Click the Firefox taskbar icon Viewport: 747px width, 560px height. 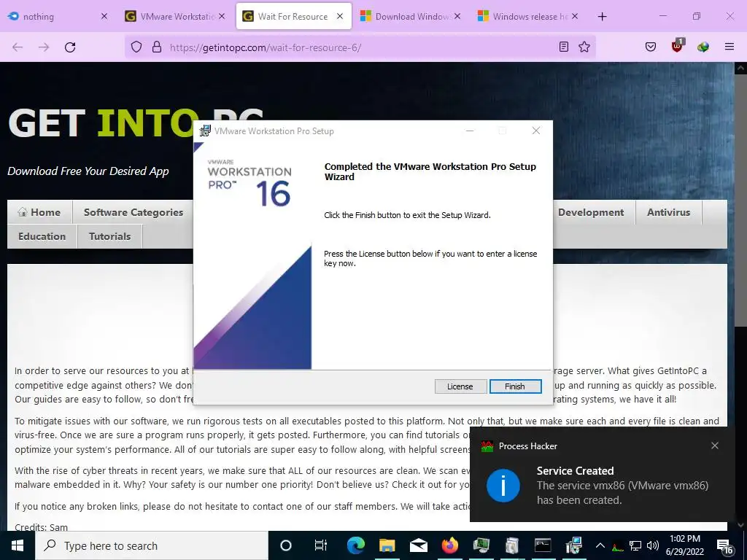449,545
